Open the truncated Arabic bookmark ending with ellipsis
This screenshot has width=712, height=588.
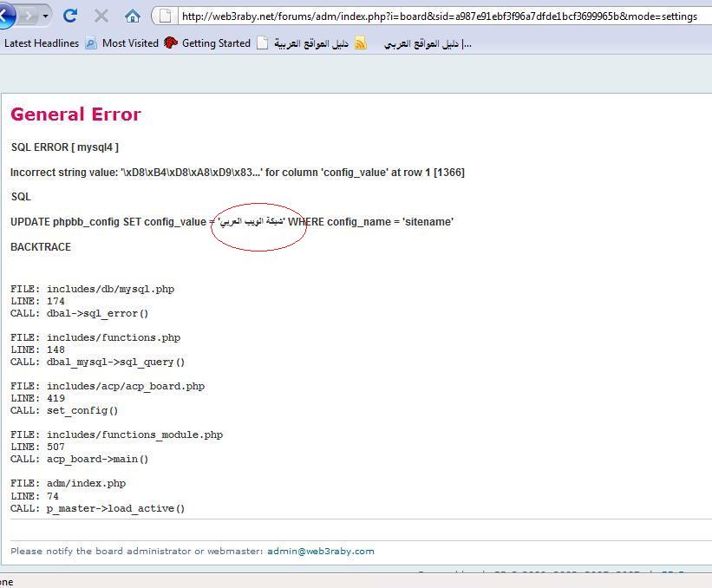tap(428, 43)
